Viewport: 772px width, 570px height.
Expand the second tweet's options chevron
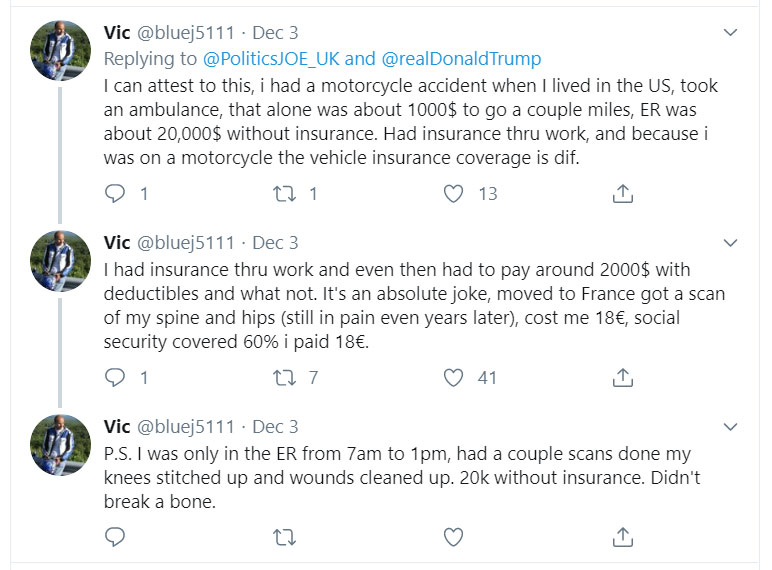tap(730, 243)
